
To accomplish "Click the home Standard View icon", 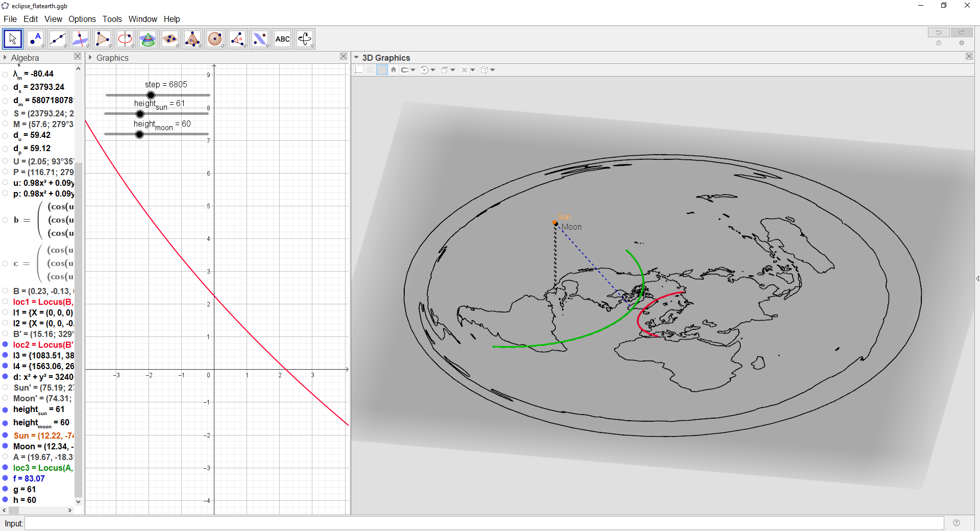I will (394, 70).
